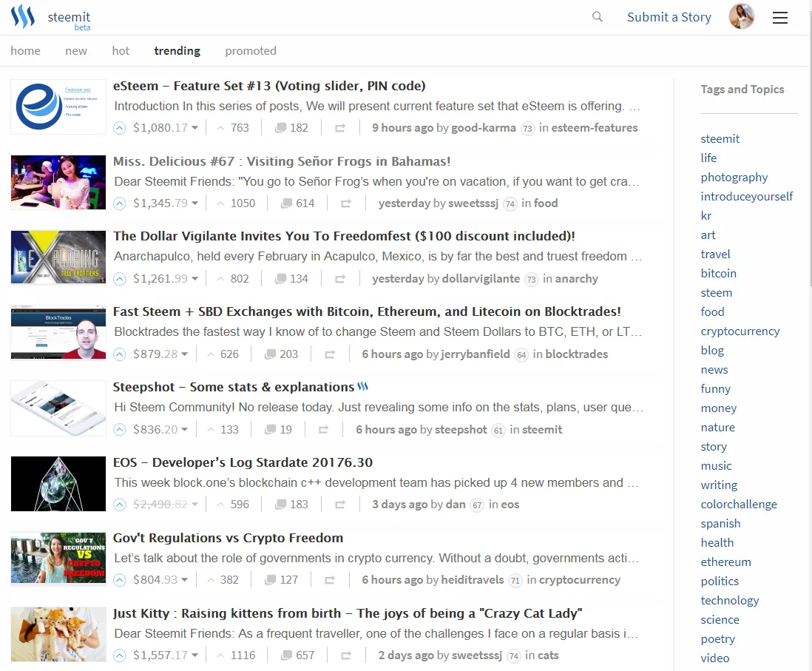812x671 pixels.
Task: Open 657 comments on Just Kitty post
Action: point(297,655)
